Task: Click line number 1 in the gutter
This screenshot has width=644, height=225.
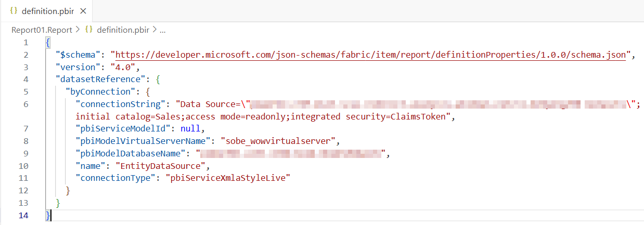Action: (25, 43)
